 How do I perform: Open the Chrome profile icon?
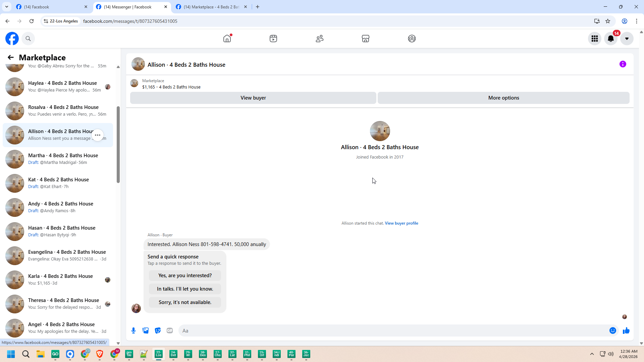coord(625,21)
